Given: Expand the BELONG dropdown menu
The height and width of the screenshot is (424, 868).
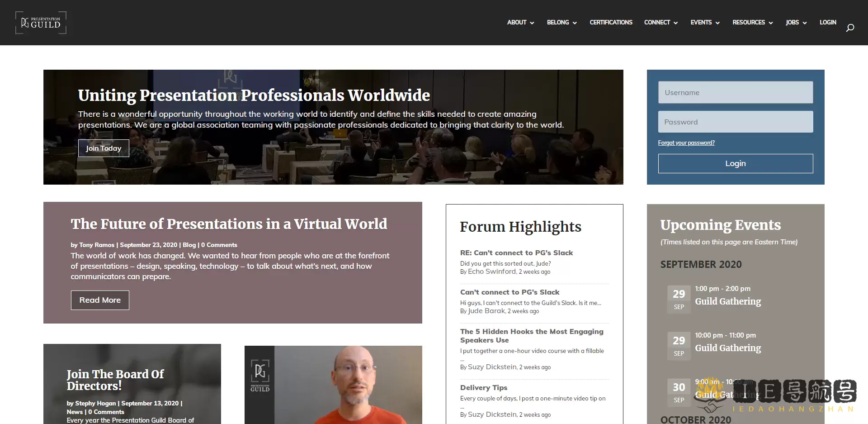Looking at the screenshot, I should [x=558, y=22].
